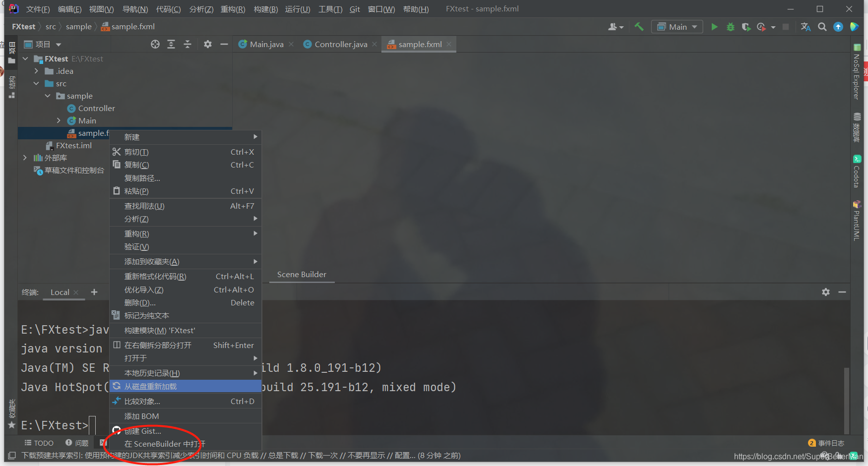Open 打开于 submenu
Image resolution: width=868 pixels, height=466 pixels.
186,358
